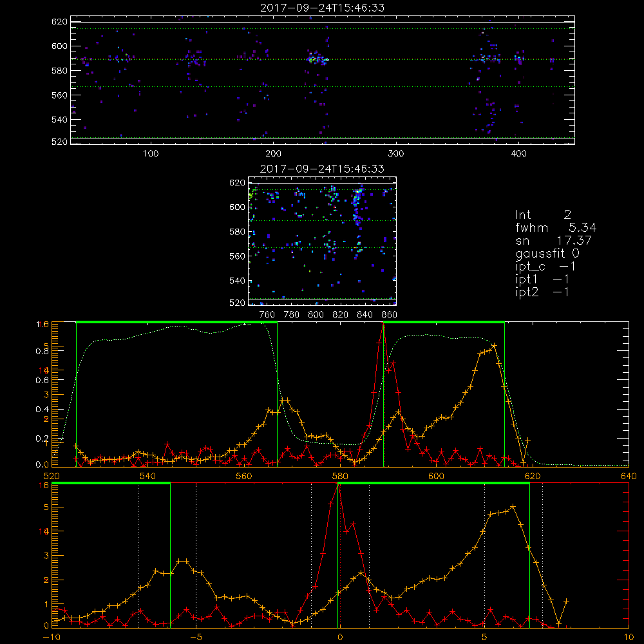This screenshot has height=644, width=644.
Task: Click x-axis label 600 on profile plot
Action: point(436,476)
